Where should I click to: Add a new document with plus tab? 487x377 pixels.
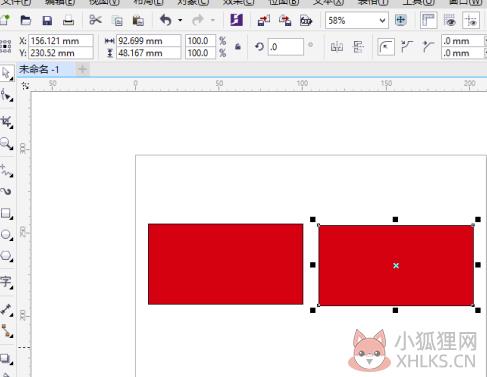82,70
